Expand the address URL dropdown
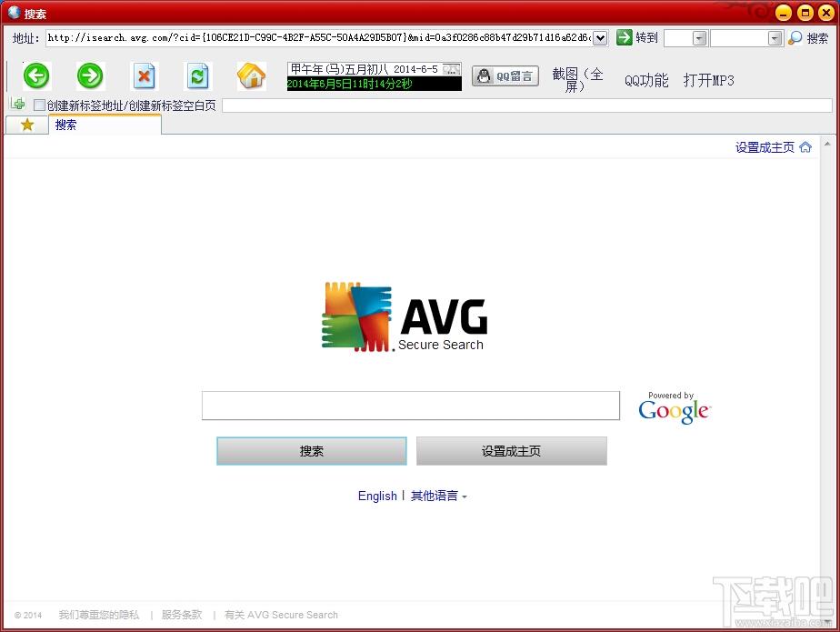Viewport: 840px width, 632px height. click(x=601, y=38)
